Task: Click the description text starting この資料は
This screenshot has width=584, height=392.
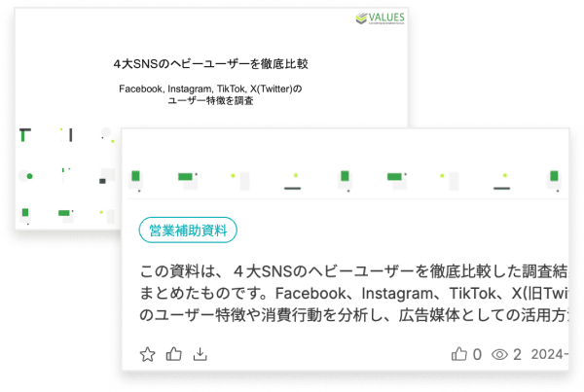Action: click(x=354, y=293)
